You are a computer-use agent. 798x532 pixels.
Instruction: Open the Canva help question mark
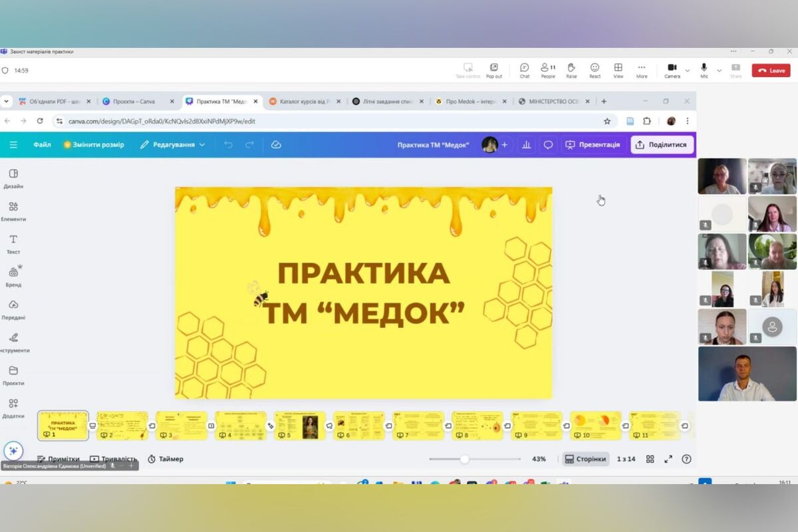tap(686, 459)
